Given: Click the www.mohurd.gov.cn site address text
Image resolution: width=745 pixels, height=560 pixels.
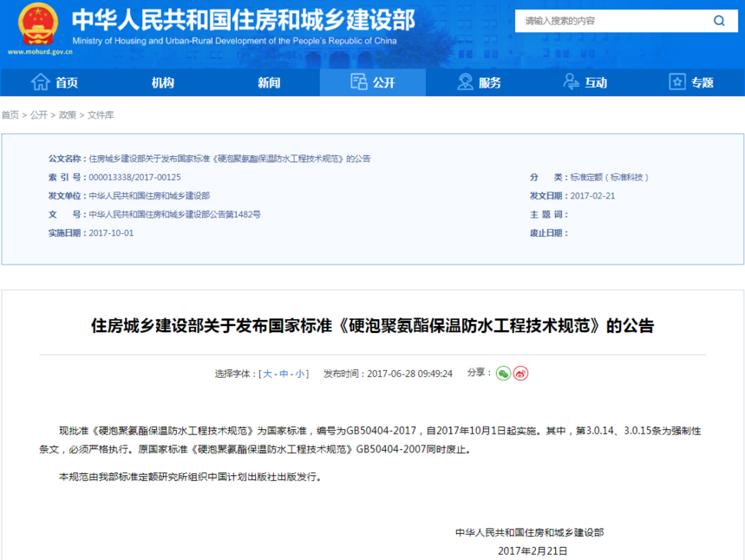Looking at the screenshot, I should pos(40,52).
